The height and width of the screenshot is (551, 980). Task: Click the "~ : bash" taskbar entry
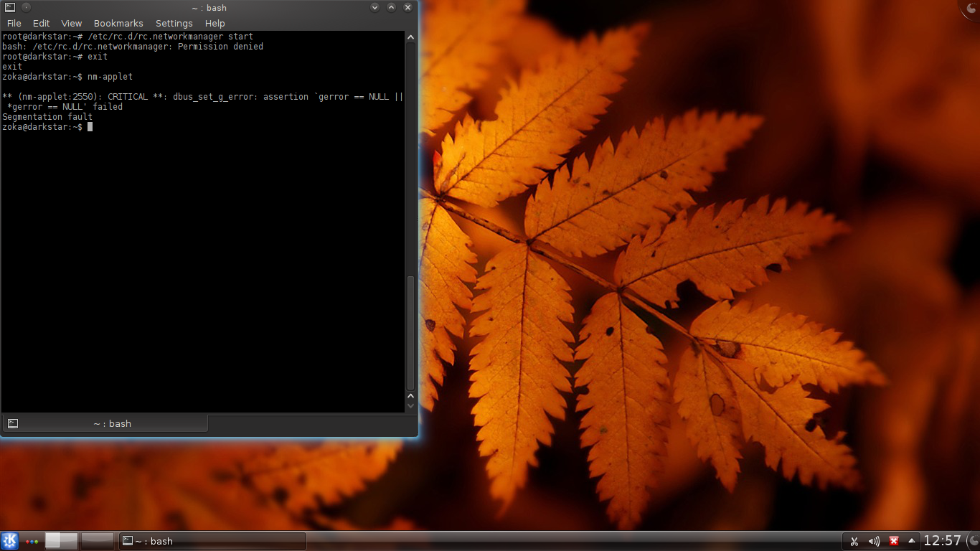pos(212,541)
